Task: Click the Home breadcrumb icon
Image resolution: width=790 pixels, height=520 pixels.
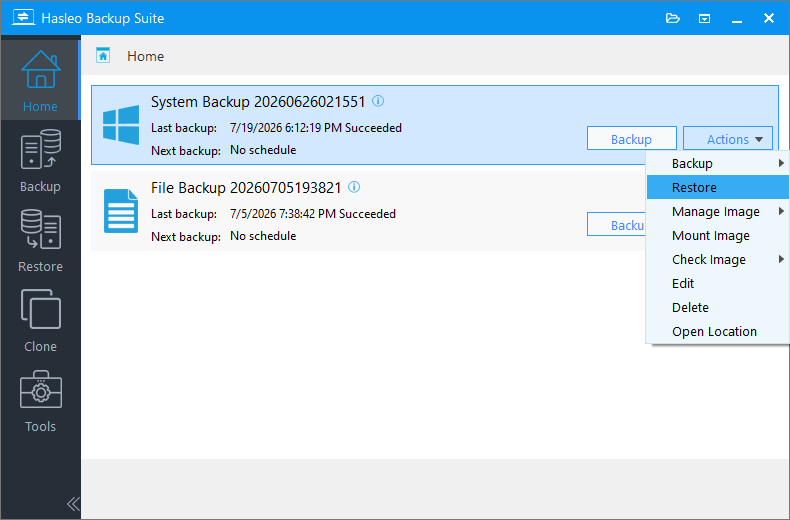Action: pos(103,55)
